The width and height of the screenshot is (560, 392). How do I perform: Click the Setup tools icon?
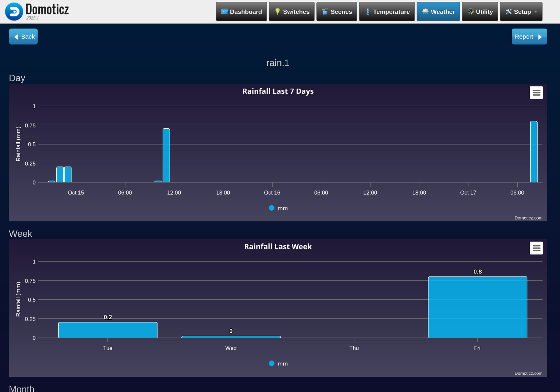click(508, 12)
